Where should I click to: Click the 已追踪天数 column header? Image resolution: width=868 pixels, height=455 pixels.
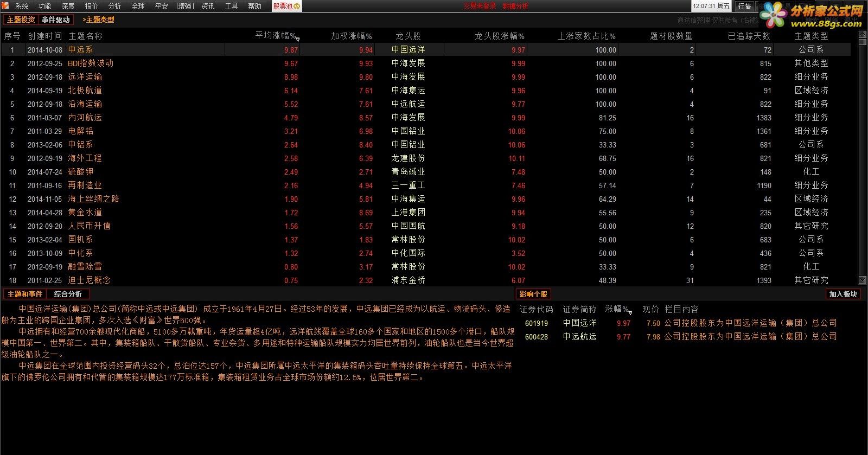coord(749,36)
